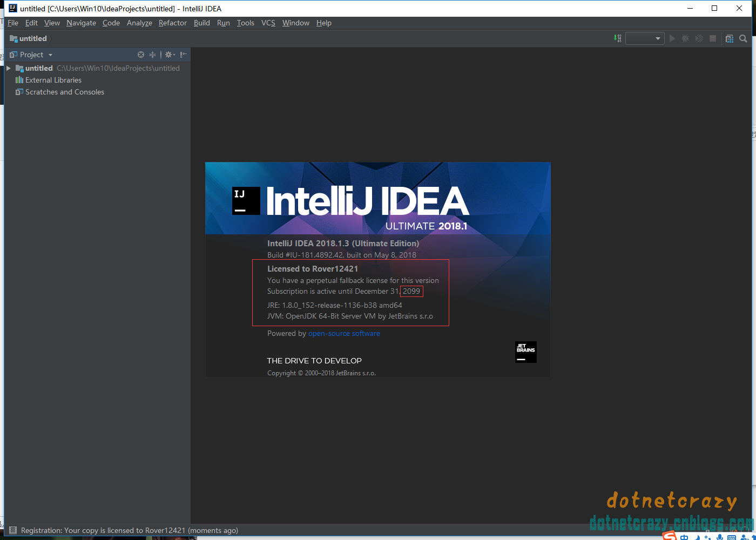Click the Search Everywhere magnifier icon
The image size is (756, 540).
click(743, 38)
